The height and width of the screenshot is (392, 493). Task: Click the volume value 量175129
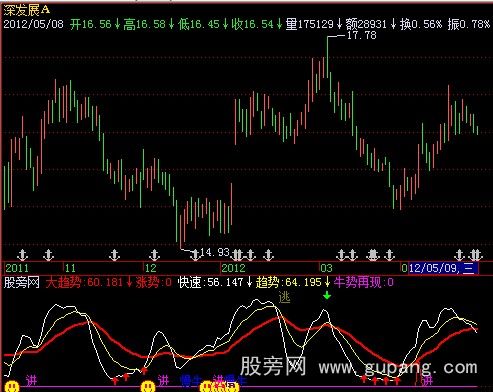(x=310, y=24)
